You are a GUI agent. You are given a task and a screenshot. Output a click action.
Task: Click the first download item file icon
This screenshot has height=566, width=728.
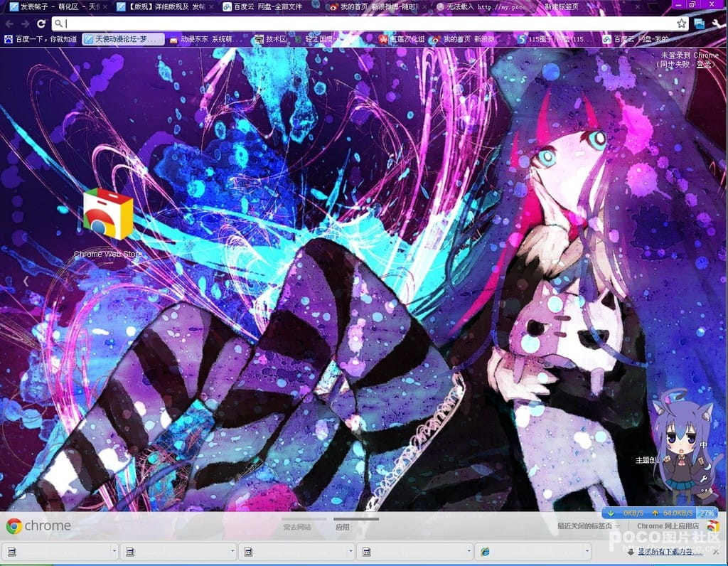12,552
